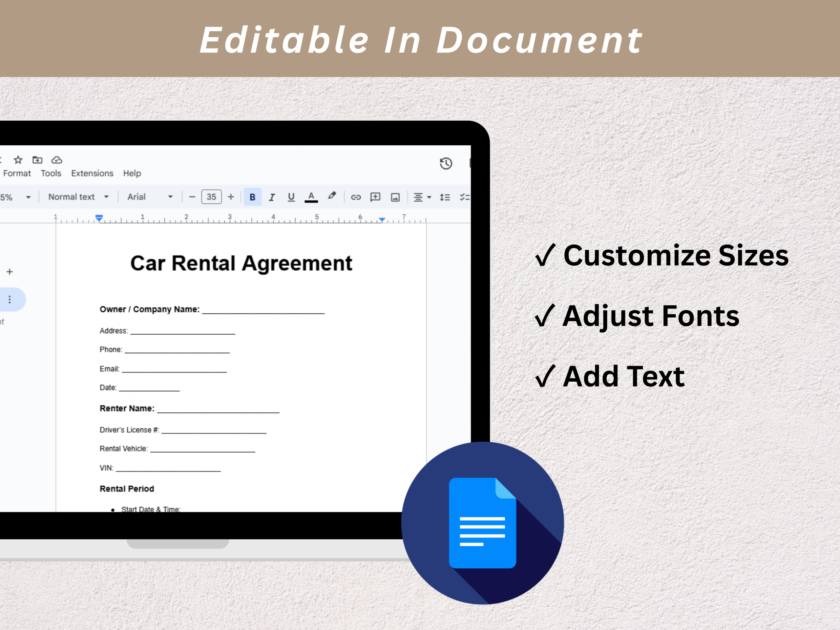Decrease font size with minus button
Viewport: 840px width, 630px height.
(x=192, y=197)
